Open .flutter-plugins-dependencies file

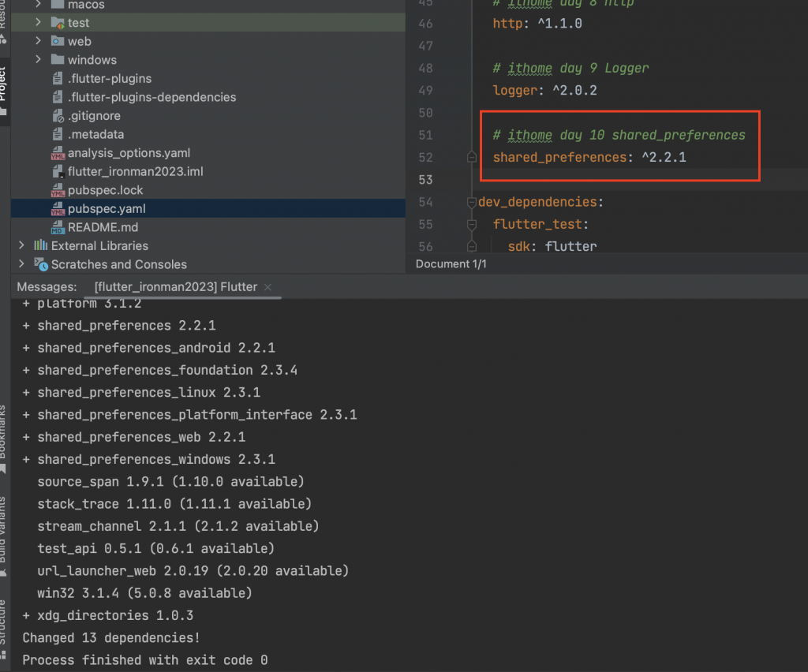point(152,97)
